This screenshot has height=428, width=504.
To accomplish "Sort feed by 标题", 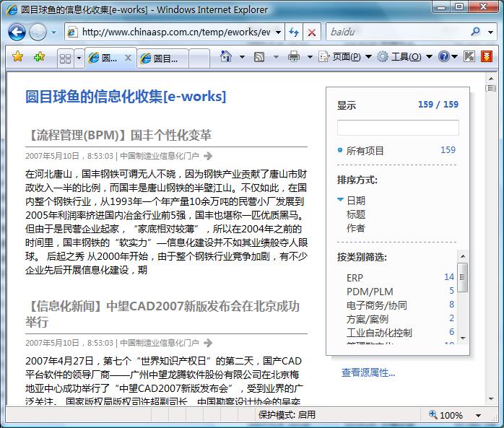I will point(356,214).
